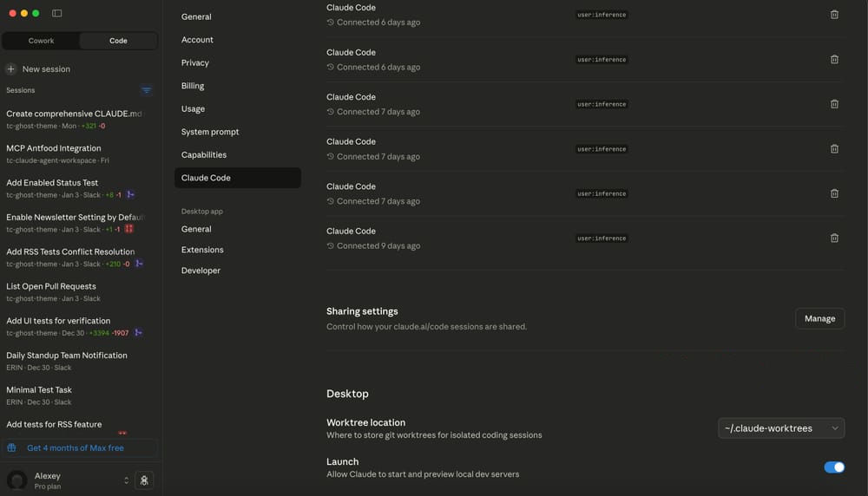Switch to the Code tab
Viewport: 868px width, 496px height.
(118, 41)
